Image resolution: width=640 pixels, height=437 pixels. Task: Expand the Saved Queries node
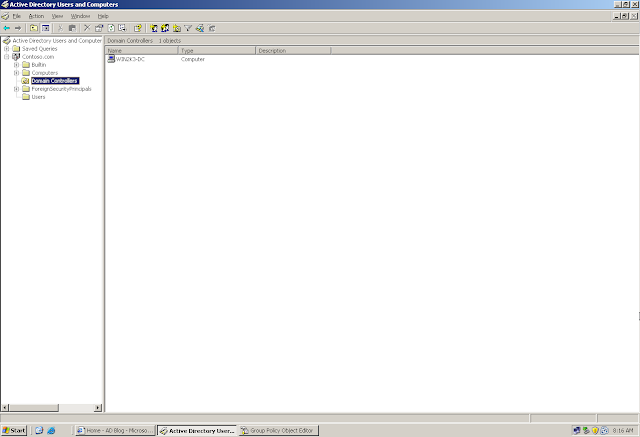(7, 49)
